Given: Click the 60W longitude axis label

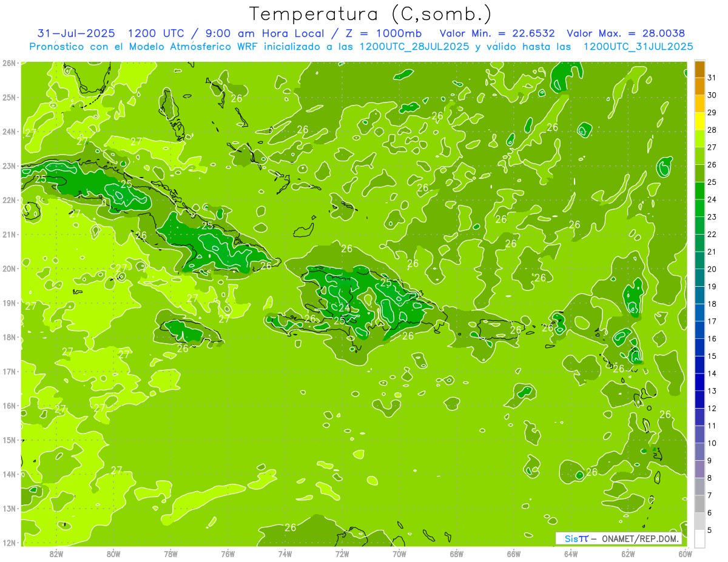Looking at the screenshot, I should (x=685, y=554).
